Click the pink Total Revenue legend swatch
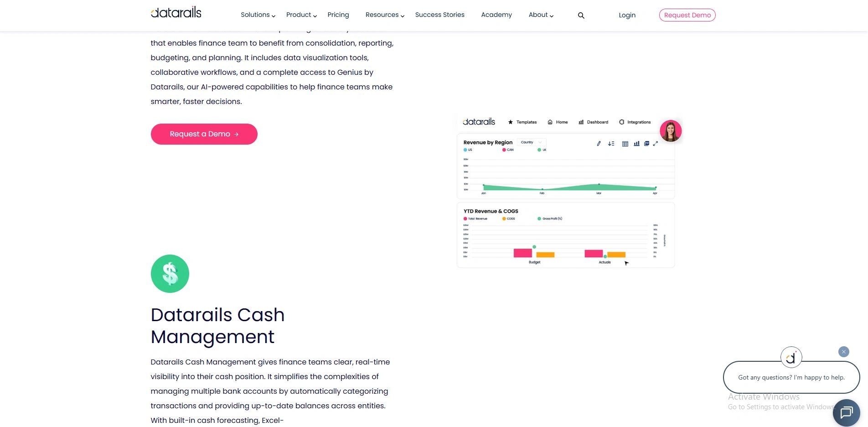This screenshot has width=868, height=427. tap(465, 219)
